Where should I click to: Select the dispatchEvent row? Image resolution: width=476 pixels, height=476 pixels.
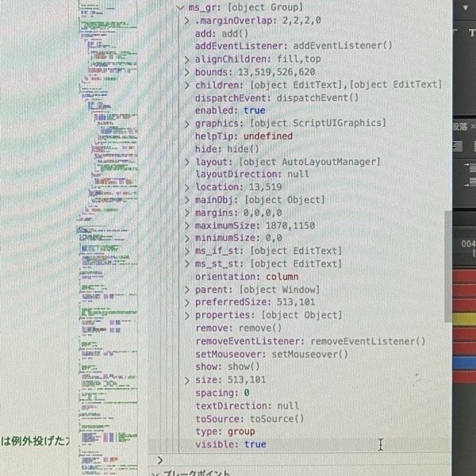click(x=277, y=98)
